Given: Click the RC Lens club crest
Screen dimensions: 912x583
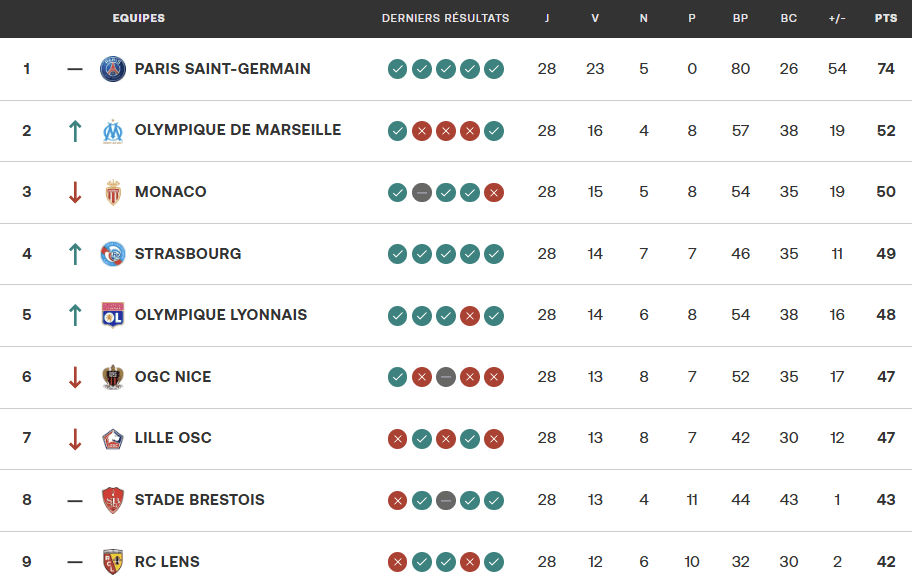Looking at the screenshot, I should tap(113, 561).
